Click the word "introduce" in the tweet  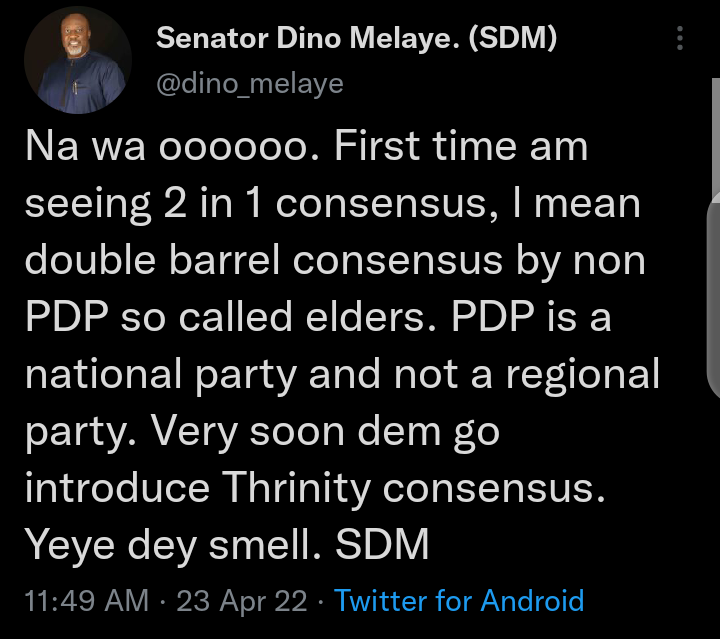coord(118,489)
